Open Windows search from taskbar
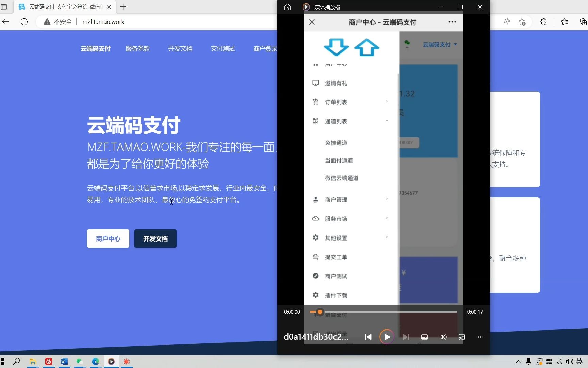The image size is (588, 368). coord(16,362)
